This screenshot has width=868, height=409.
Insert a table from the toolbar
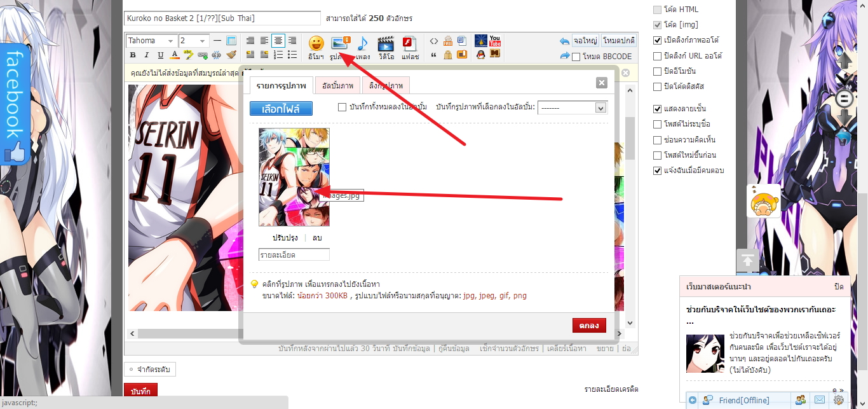tap(231, 41)
